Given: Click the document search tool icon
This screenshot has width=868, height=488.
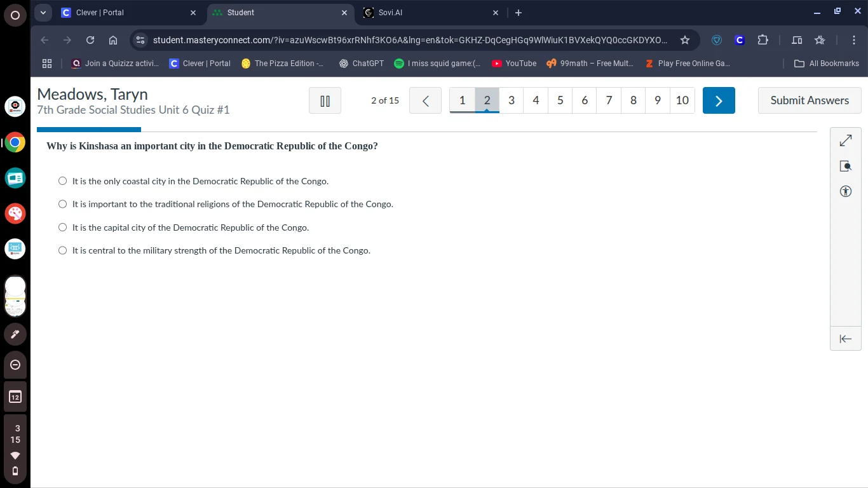Looking at the screenshot, I should tap(845, 166).
